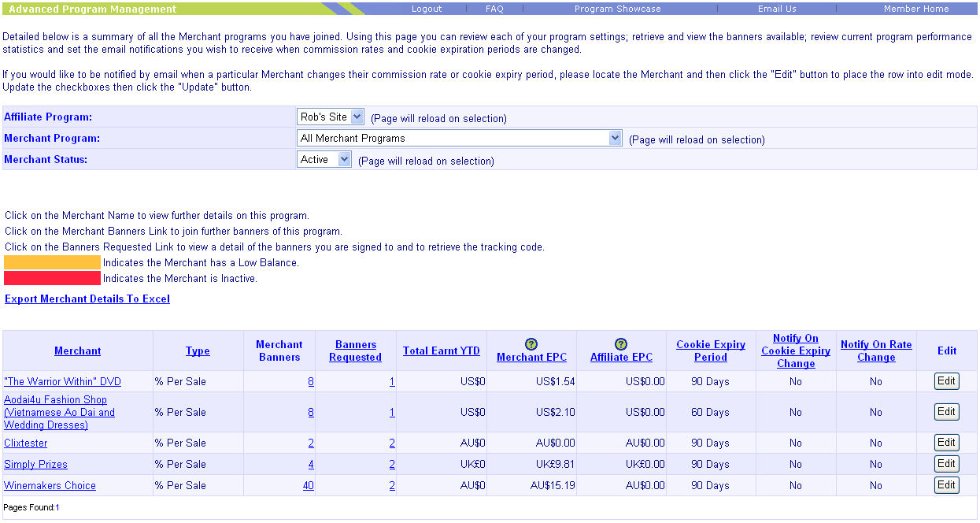
Task: Sort table by Type column header
Action: click(198, 351)
